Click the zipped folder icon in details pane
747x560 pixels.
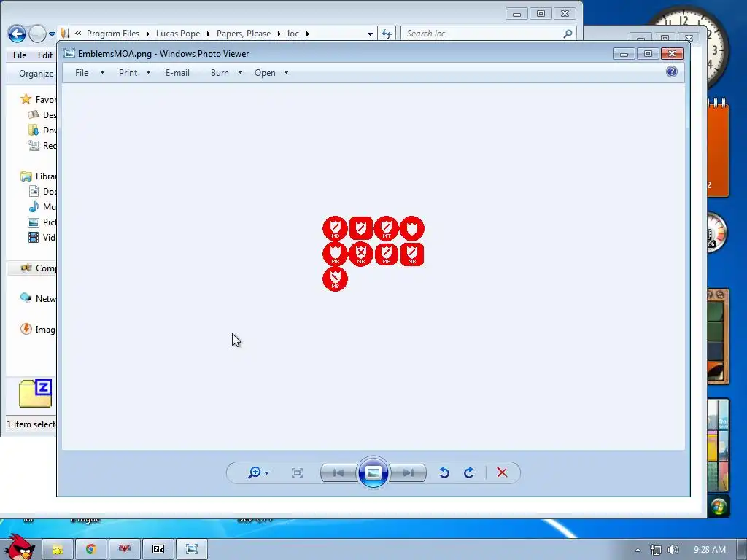tap(35, 393)
